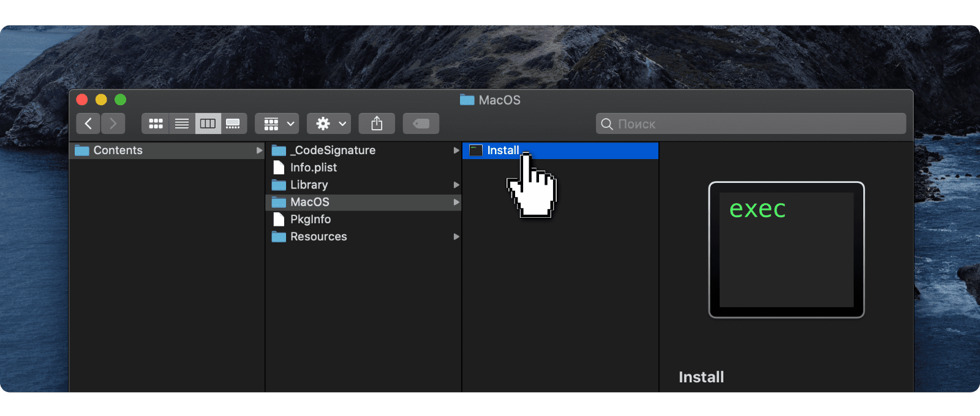Click the Share button icon

coord(377,124)
